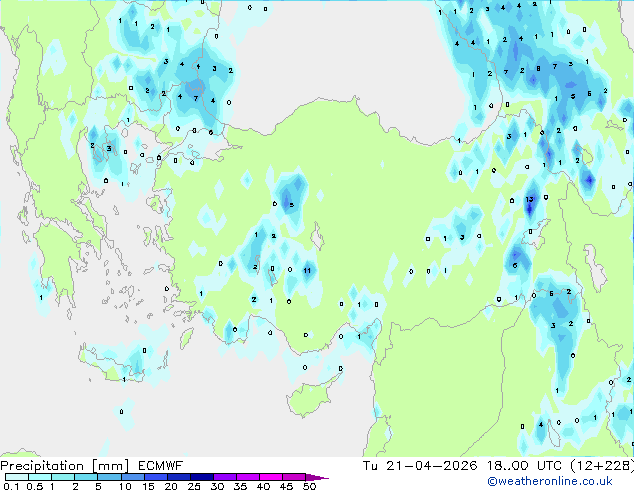Screen dimensions: 634x490
Task: Click the '15' legend tick label
Action: tap(148, 486)
